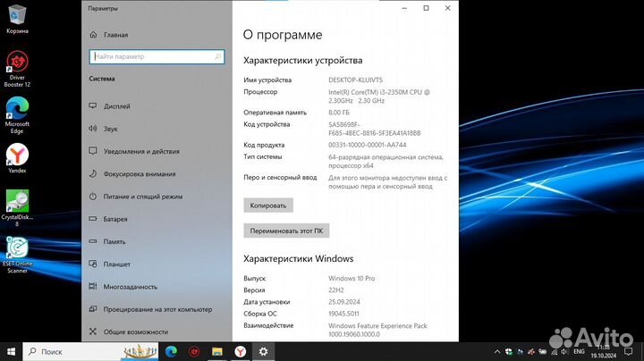
Task: Open the notification center icon
Action: coord(629,352)
